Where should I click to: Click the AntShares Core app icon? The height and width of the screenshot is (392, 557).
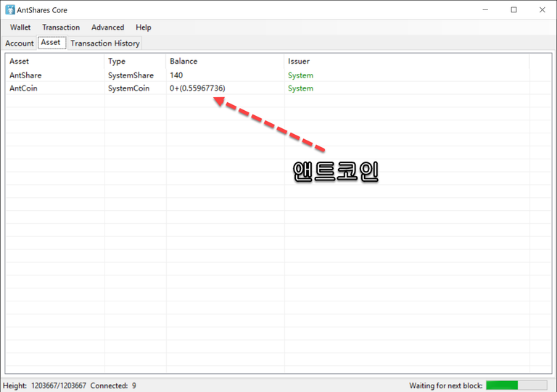pyautogui.click(x=10, y=9)
